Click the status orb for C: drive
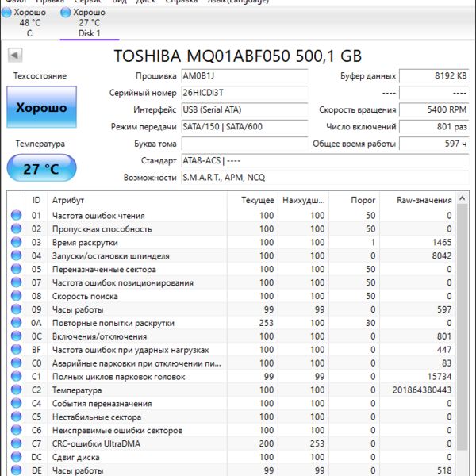Viewport: 476px width, 476px height. 6,13
